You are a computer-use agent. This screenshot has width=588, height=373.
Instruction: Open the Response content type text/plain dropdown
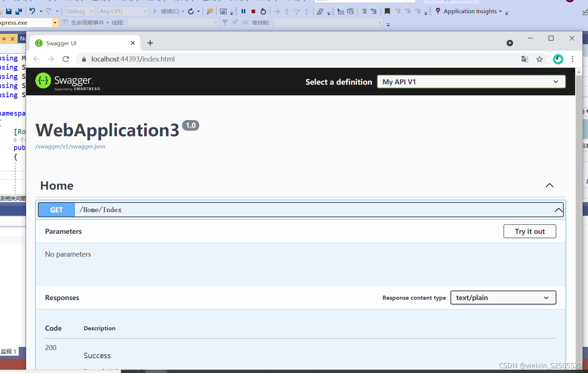pos(503,298)
